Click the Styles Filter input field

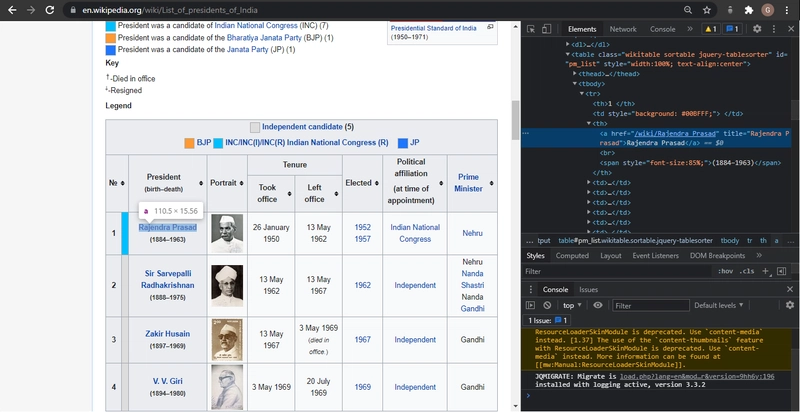[x=617, y=271]
